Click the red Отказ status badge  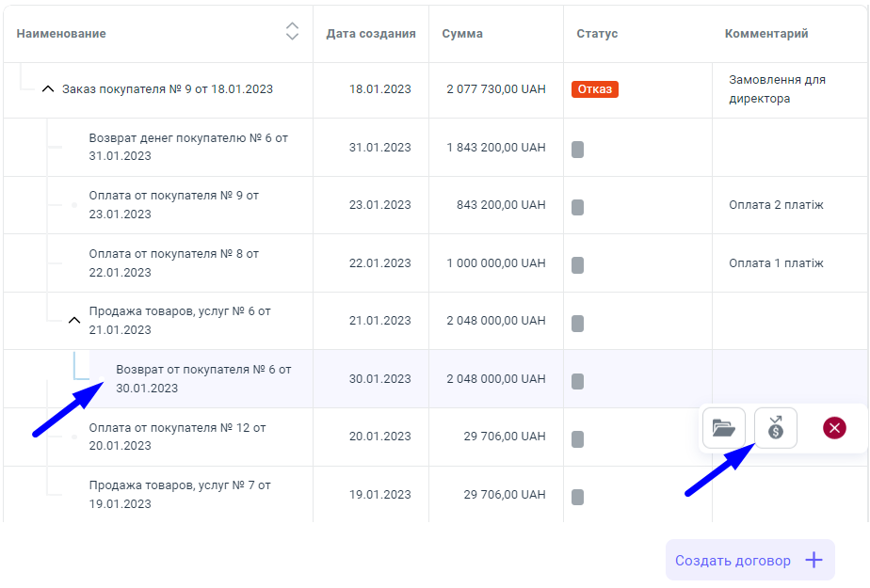(x=594, y=89)
